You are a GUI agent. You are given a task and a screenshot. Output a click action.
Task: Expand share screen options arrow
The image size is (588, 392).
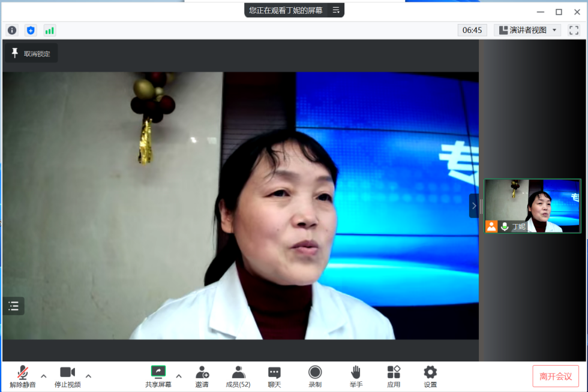[179, 376]
